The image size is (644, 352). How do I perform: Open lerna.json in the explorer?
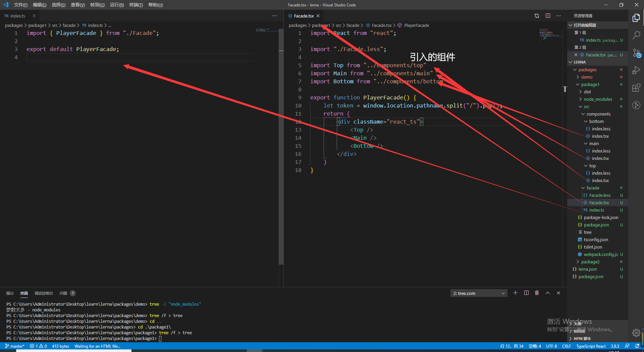588,269
